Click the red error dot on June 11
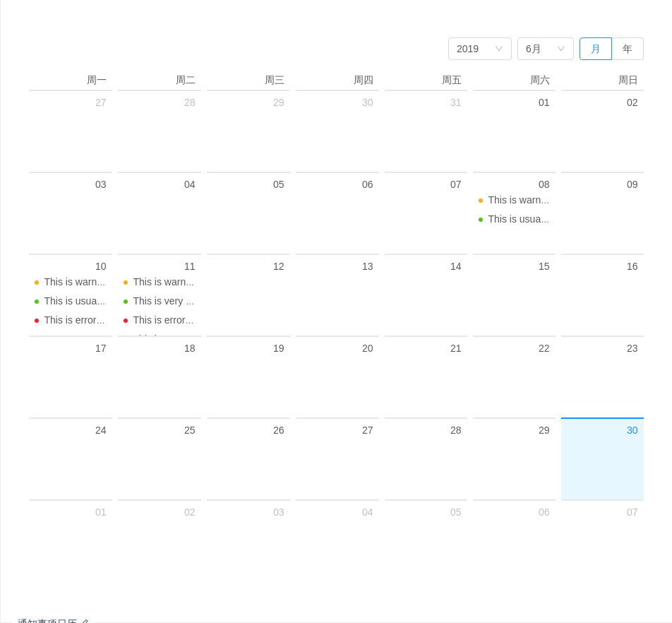The width and height of the screenshot is (672, 623). [126, 320]
